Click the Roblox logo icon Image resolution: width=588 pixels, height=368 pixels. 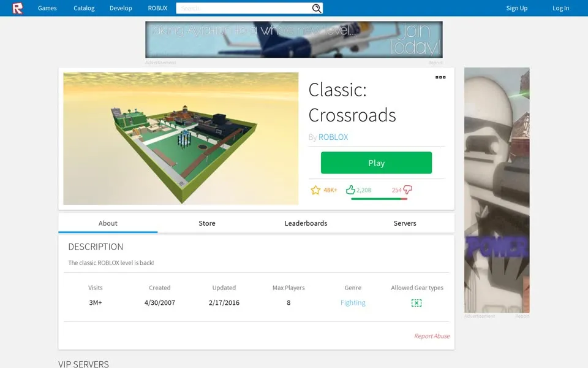pyautogui.click(x=17, y=8)
